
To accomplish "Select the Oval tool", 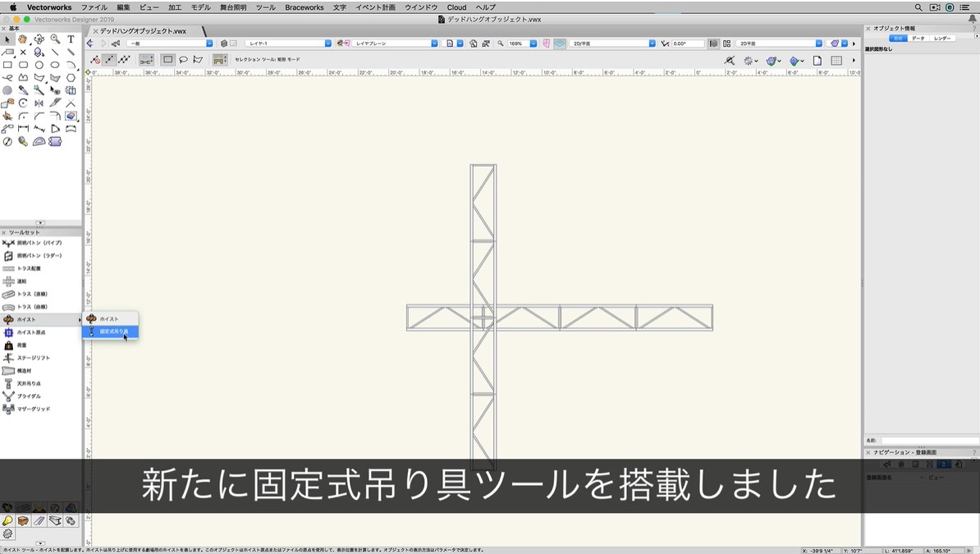I will point(55,64).
